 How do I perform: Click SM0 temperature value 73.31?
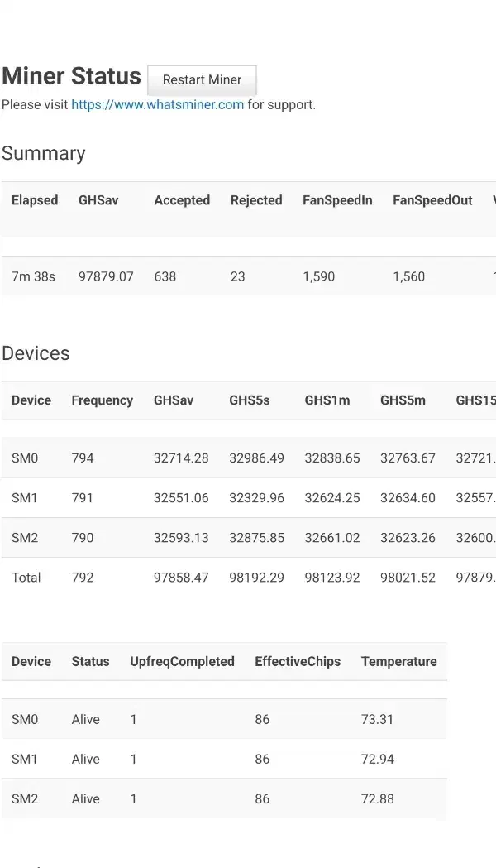coord(377,720)
